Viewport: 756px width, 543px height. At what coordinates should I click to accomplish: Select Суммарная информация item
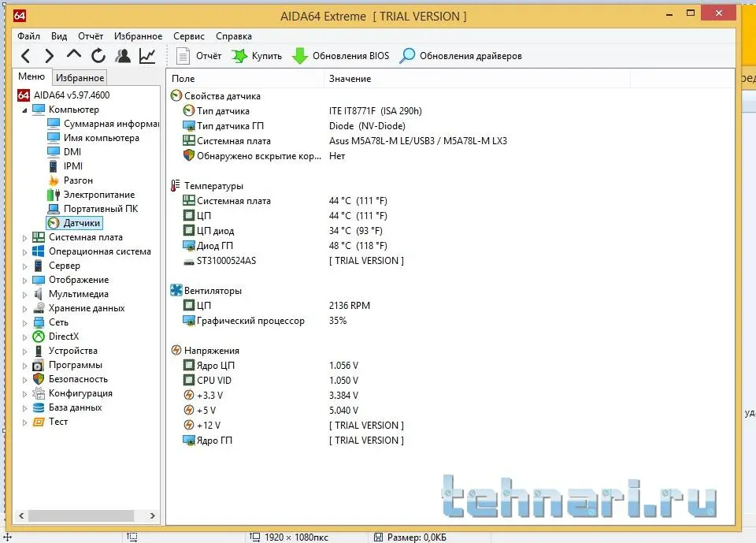pos(103,124)
